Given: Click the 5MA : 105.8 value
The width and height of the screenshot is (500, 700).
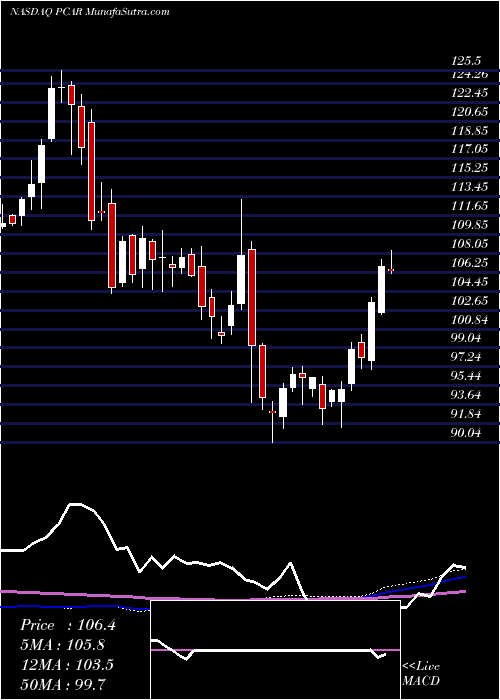Looking at the screenshot, I should [x=63, y=645].
